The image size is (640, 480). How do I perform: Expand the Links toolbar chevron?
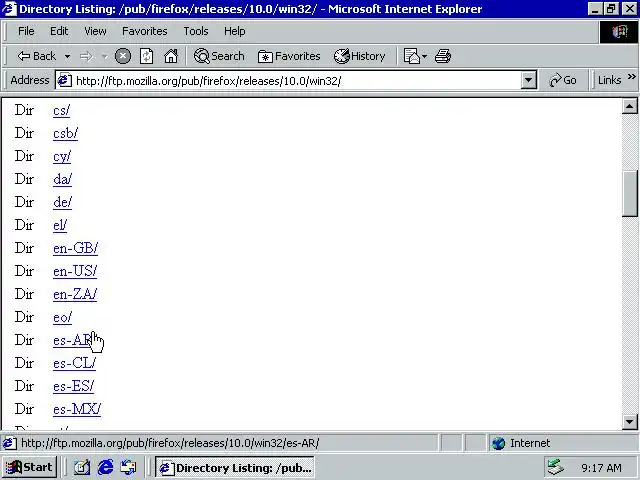pos(631,77)
